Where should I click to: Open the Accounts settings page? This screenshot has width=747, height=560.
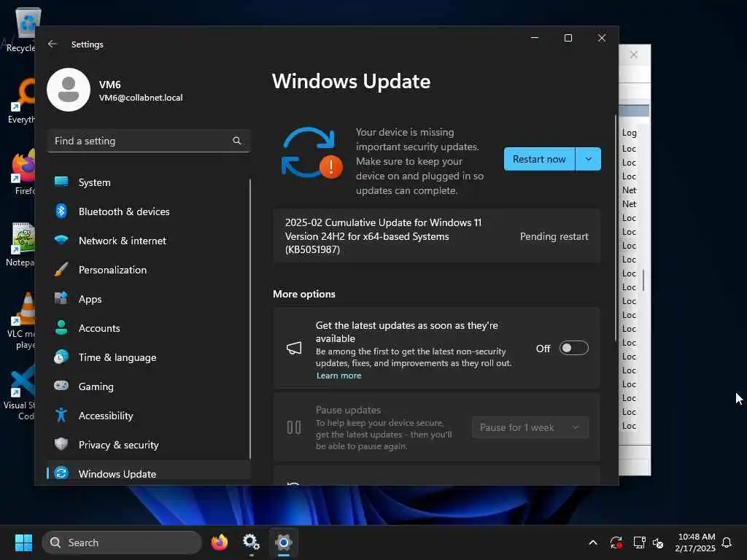(x=149, y=327)
